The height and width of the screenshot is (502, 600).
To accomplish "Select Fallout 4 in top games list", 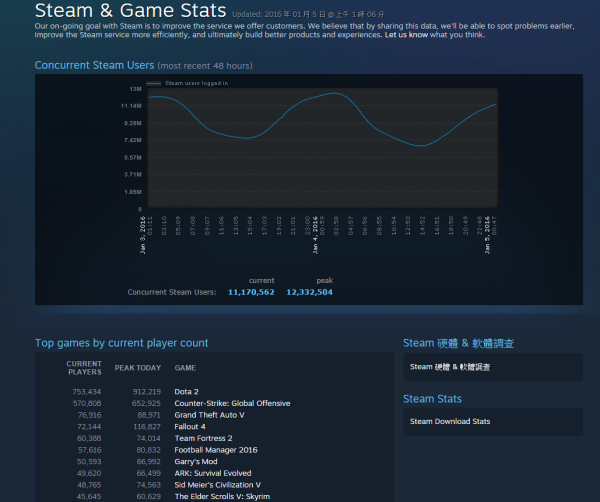I will tap(190, 427).
